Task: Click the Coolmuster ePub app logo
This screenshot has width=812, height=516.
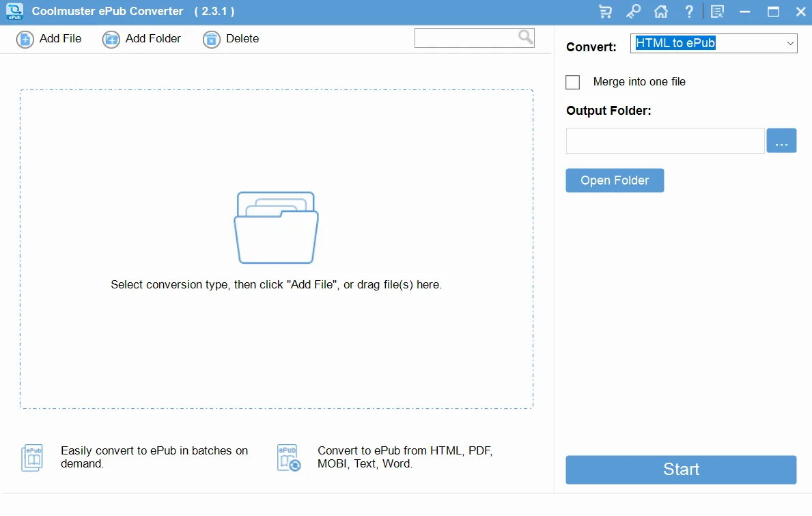Action: [14, 12]
